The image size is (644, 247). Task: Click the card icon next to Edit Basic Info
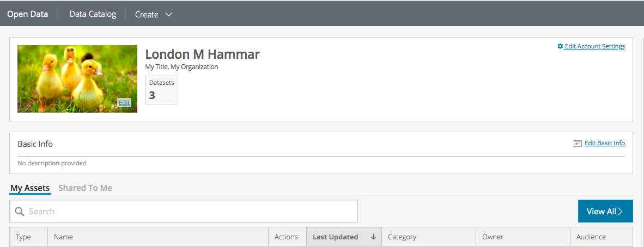click(x=578, y=143)
